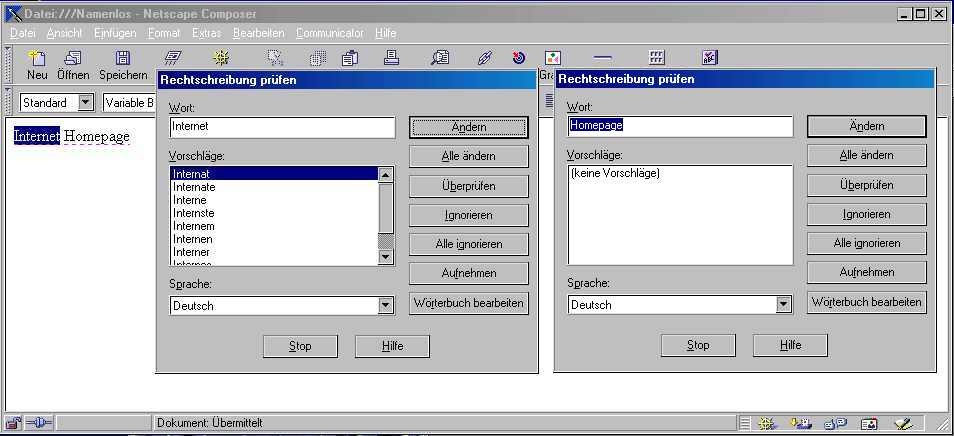
Task: Click Alle ändern in the Internet spelling dialog
Action: click(x=468, y=156)
